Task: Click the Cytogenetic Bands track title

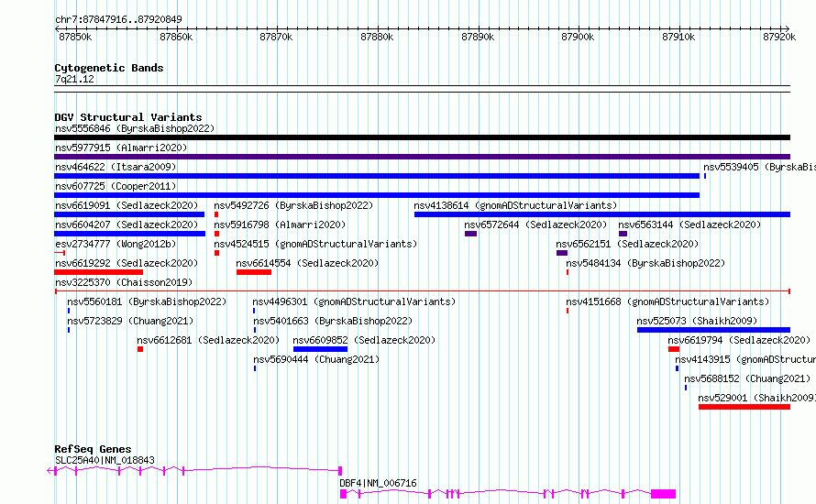Action: (x=109, y=68)
